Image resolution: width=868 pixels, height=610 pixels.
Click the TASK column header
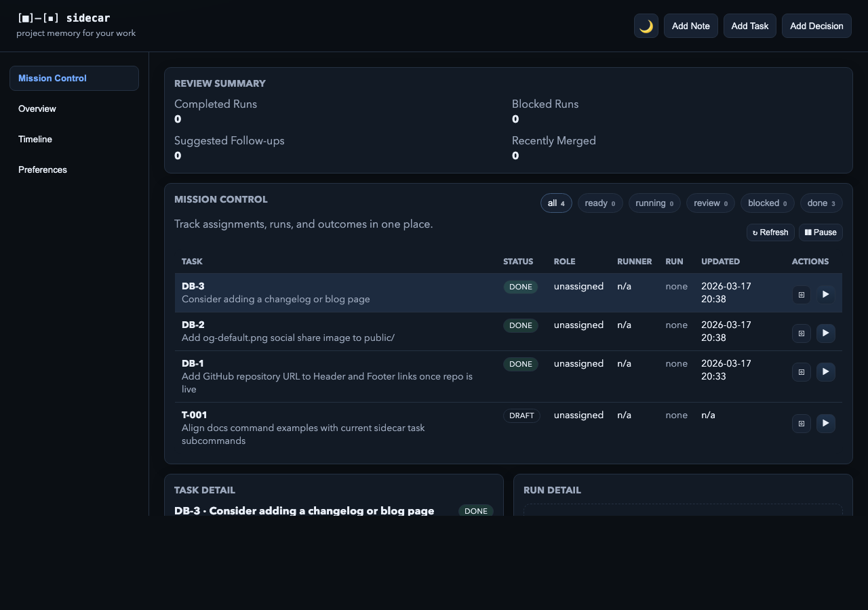click(192, 262)
